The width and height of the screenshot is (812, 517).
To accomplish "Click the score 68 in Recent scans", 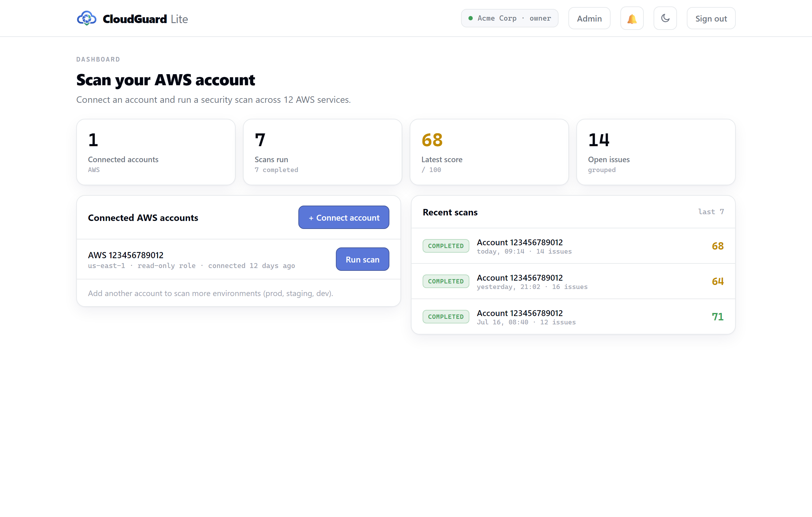I will pos(718,246).
